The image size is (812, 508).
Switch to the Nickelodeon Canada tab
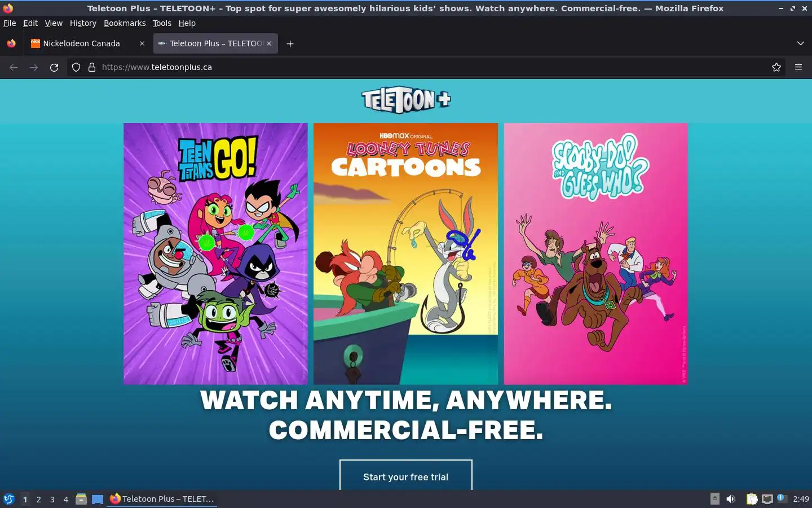[x=87, y=43]
